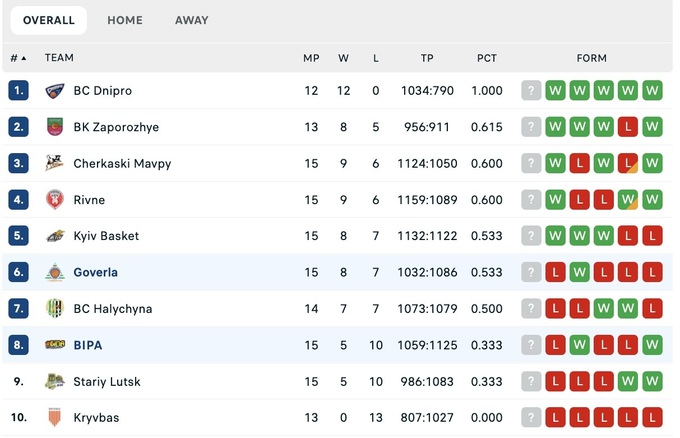
Task: Click the BC Dnipro team logo
Action: pos(55,91)
